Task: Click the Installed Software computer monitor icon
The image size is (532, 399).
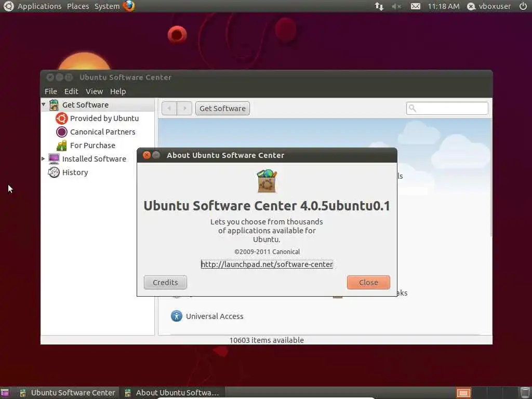Action: [x=54, y=159]
